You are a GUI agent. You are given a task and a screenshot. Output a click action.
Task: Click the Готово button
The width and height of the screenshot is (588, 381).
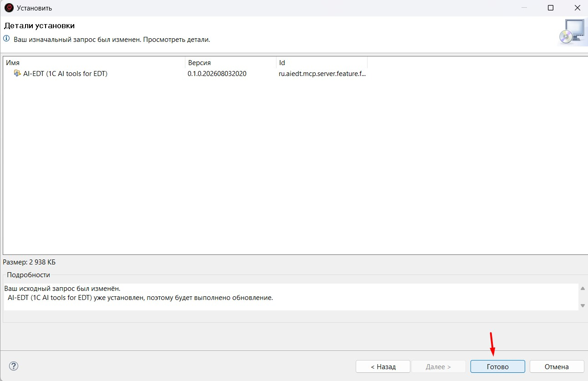pyautogui.click(x=497, y=366)
